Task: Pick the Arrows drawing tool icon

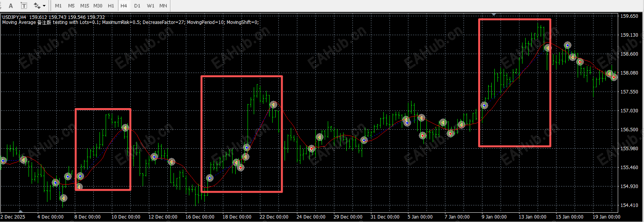Action: pos(37,6)
